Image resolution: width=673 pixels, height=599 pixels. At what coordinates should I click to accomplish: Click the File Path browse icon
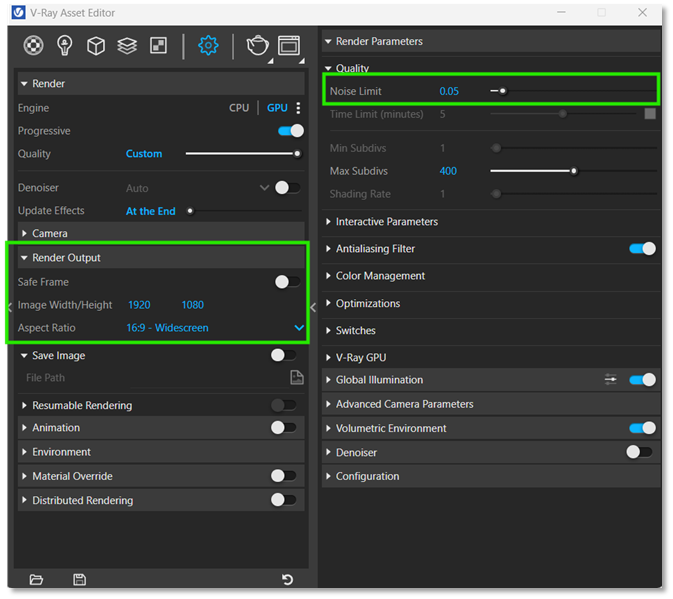tap(296, 378)
